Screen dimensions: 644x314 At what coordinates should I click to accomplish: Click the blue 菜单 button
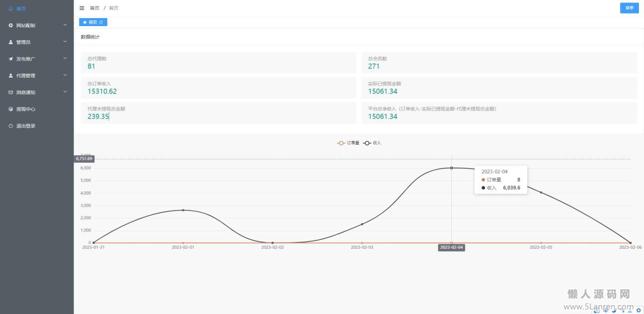629,8
